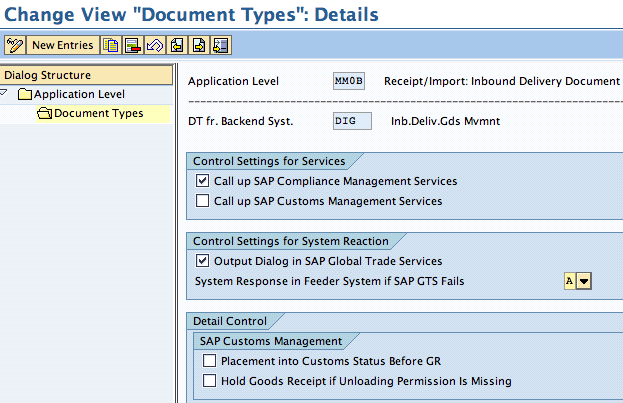This screenshot has width=623, height=403.
Task: Click the DT fr. Backend Syst. field
Action: [352, 121]
